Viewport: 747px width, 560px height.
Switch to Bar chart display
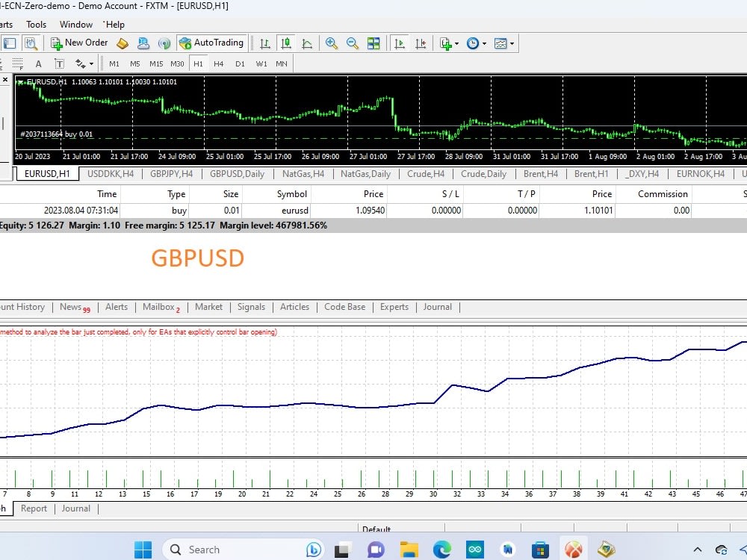coord(264,43)
